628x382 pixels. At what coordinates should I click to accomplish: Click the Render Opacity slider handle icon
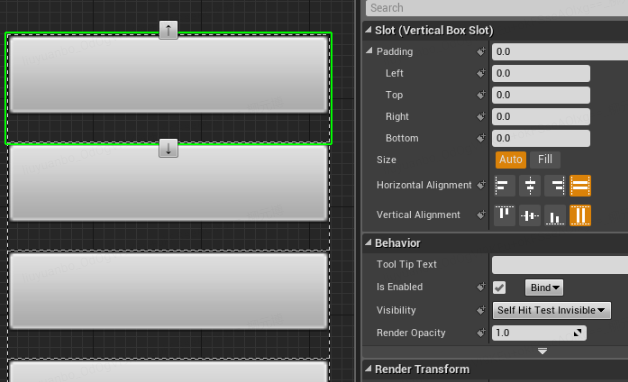(x=577, y=333)
